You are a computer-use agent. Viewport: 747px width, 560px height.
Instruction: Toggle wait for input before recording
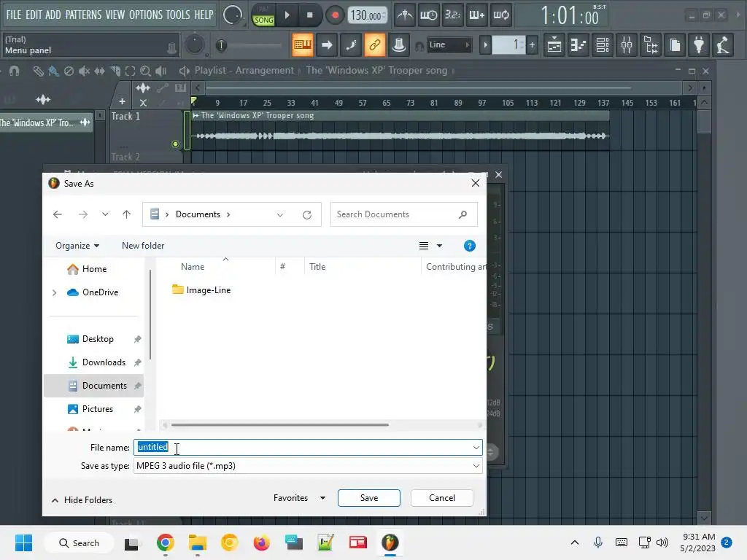pyautogui.click(x=429, y=15)
